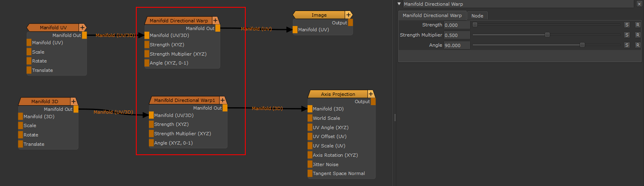The image size is (644, 186).
Task: Click the Angle value input field
Action: 456,45
